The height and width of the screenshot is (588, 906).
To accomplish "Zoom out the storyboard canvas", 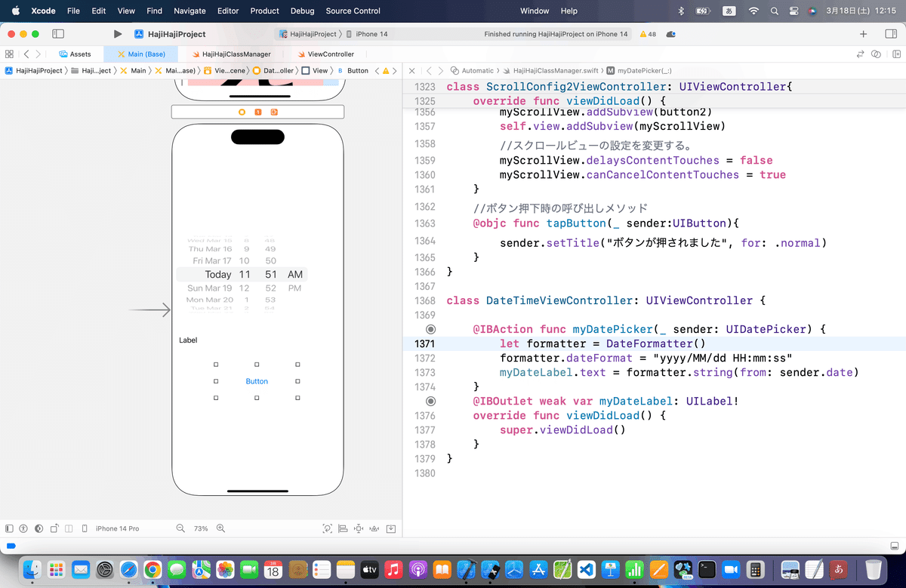I will pyautogui.click(x=180, y=528).
